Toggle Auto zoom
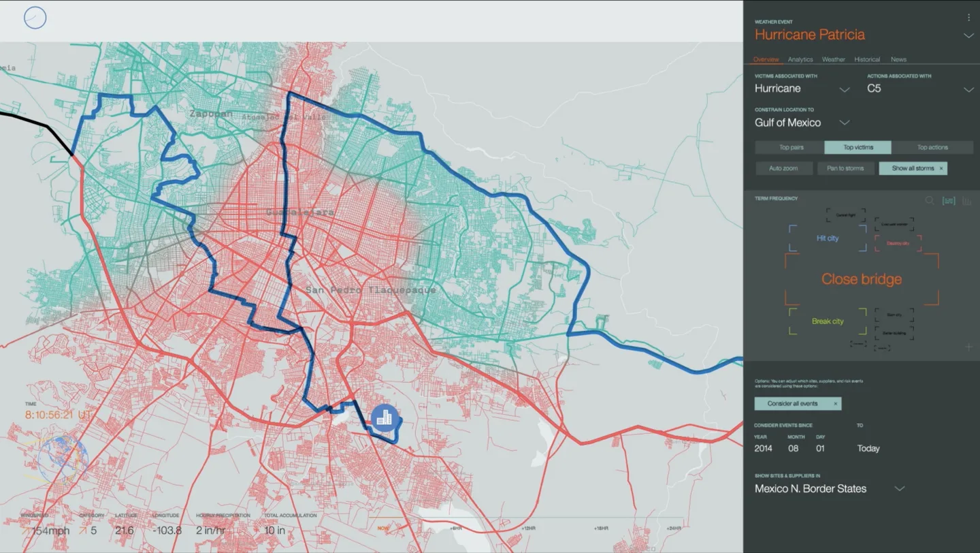Screen dimensions: 980x553 (x=784, y=168)
